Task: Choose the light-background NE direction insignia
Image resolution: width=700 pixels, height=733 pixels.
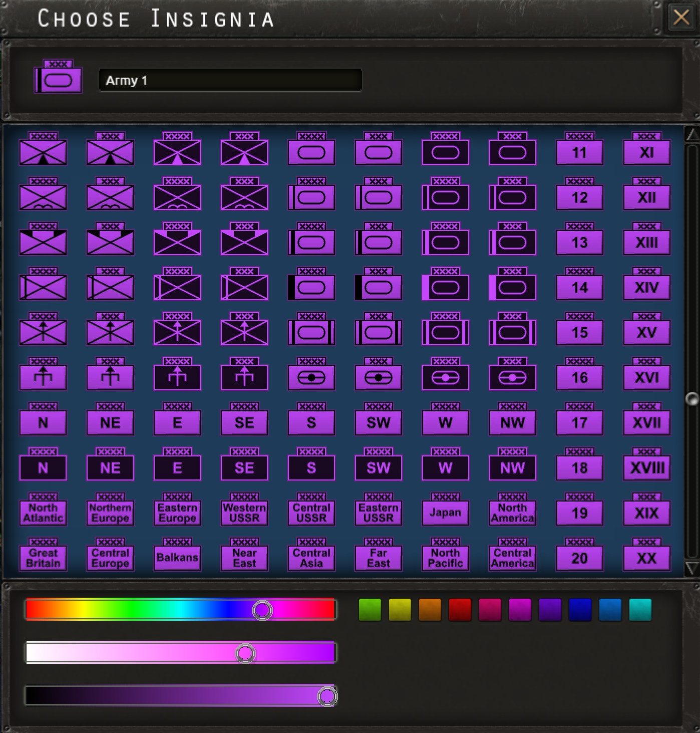Action: (x=110, y=419)
